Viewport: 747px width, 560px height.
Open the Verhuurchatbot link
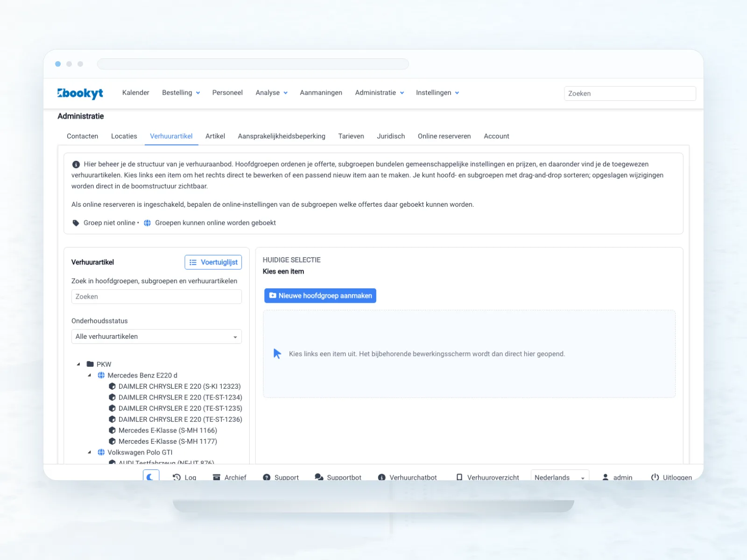[x=407, y=477]
